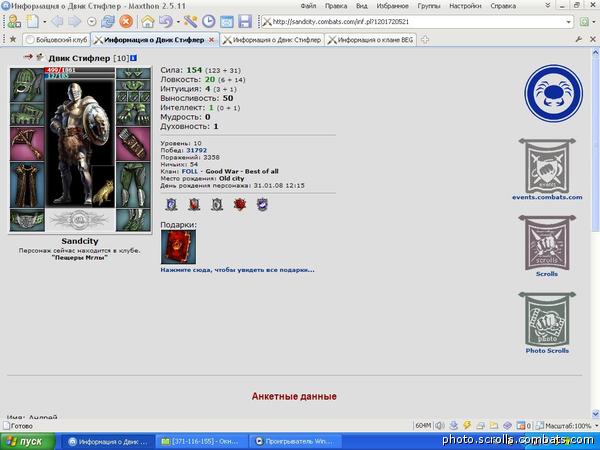600x450 pixels.
Task: Open the Файл menu
Action: [308, 6]
